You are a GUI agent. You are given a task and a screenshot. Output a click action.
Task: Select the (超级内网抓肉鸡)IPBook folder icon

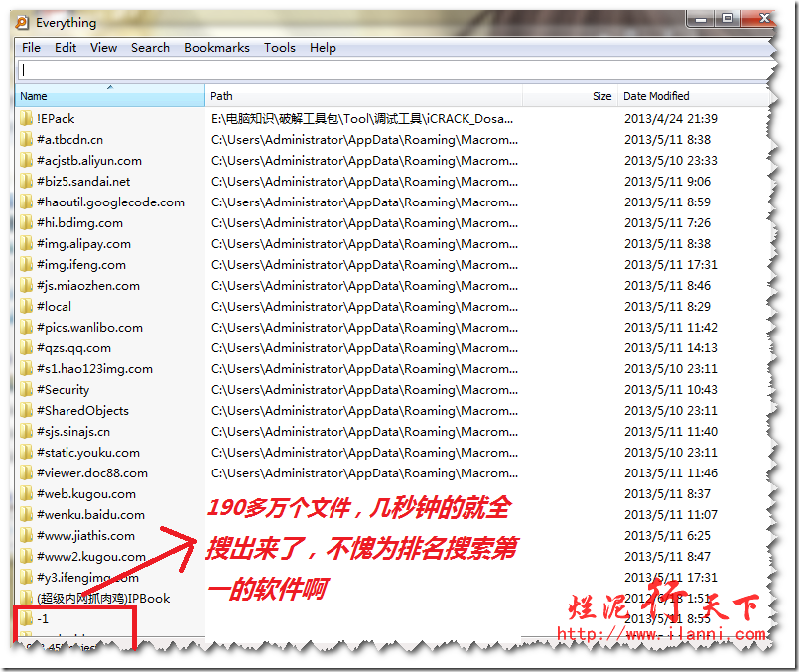pyautogui.click(x=26, y=599)
